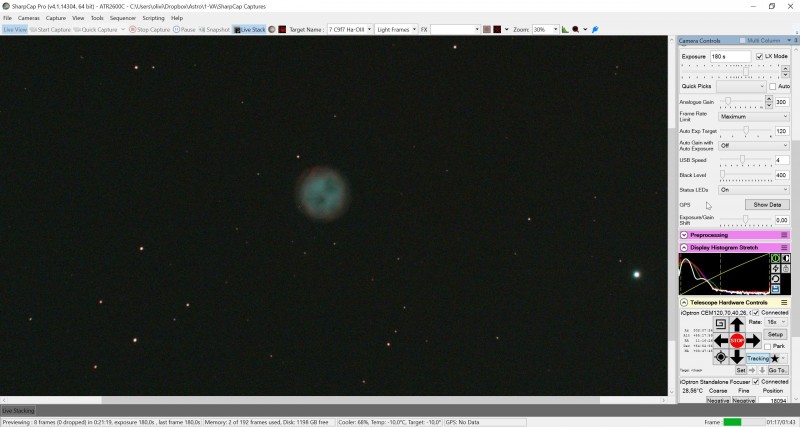The height and width of the screenshot is (427, 800).
Task: Click the lock icon in histogram panel
Action: point(785,268)
